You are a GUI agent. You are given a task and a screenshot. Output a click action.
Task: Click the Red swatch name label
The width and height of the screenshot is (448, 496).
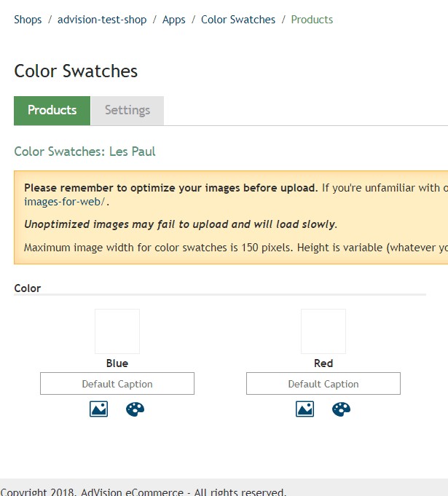click(x=323, y=363)
